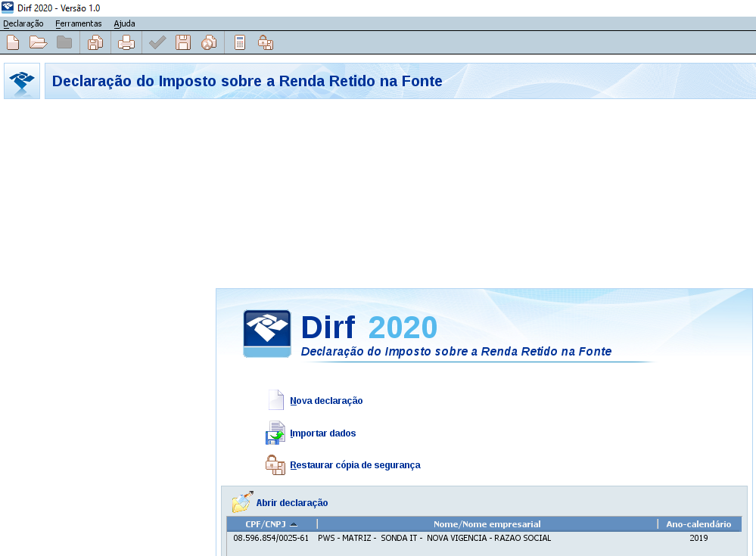This screenshot has width=756, height=556.
Task: Click the folder icon beside Abrir declaração
Action: pos(242,502)
